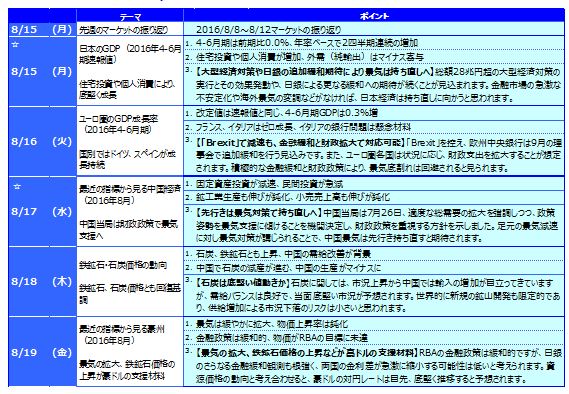The image size is (569, 394).
Task: Select the ポイント column header
Action: pos(374,16)
